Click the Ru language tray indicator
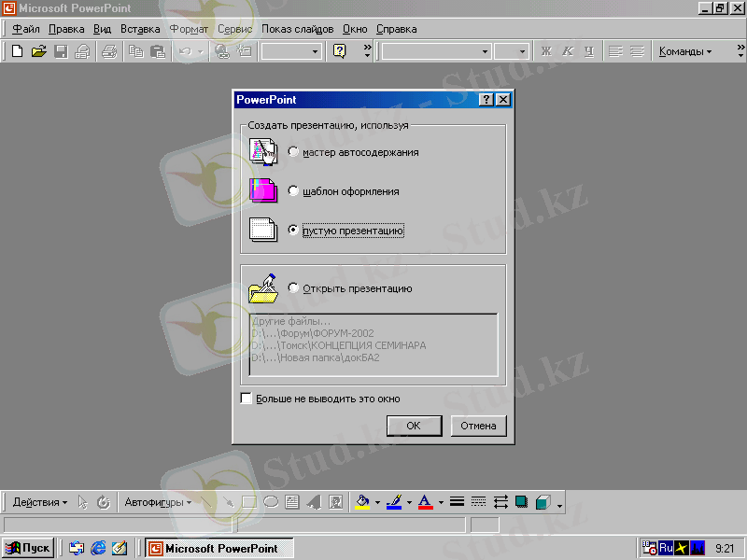747x560 pixels. click(666, 548)
